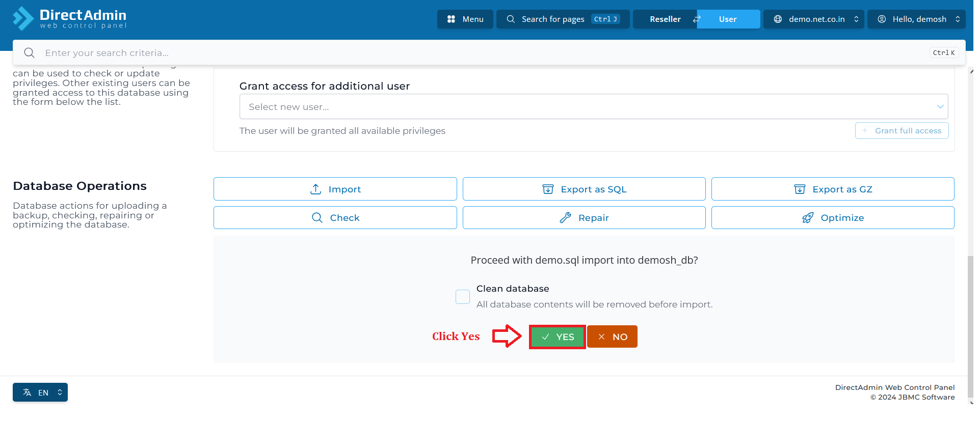This screenshot has width=980, height=422.
Task: Switch to User access level
Action: point(728,19)
